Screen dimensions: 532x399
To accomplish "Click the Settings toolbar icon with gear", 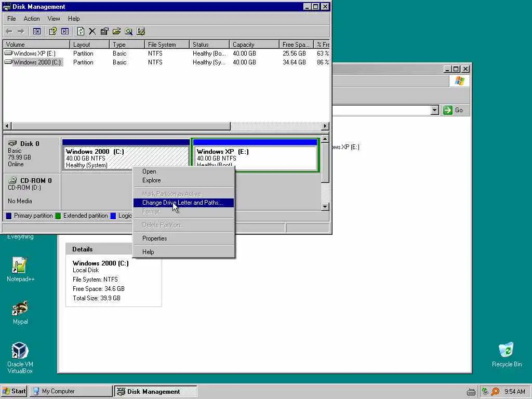I will click(141, 32).
